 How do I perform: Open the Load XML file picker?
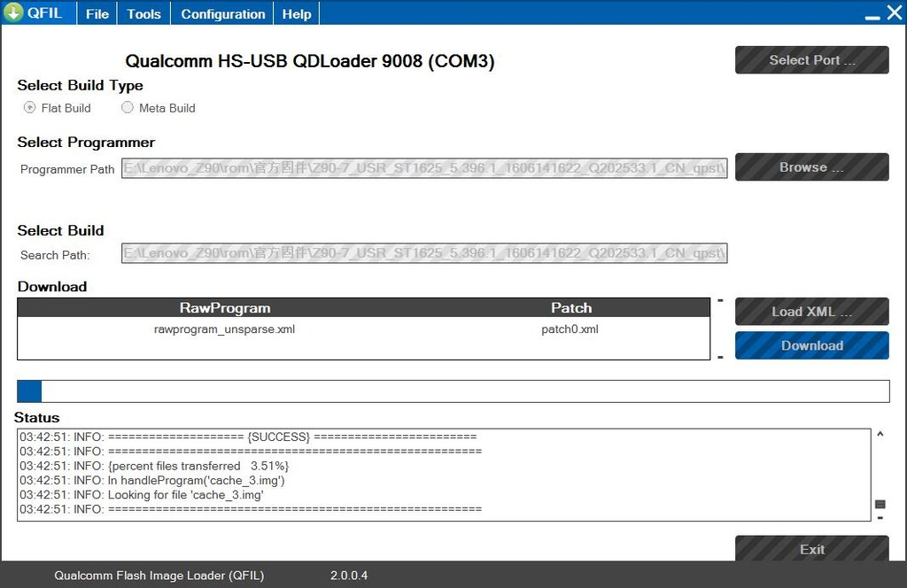point(810,311)
